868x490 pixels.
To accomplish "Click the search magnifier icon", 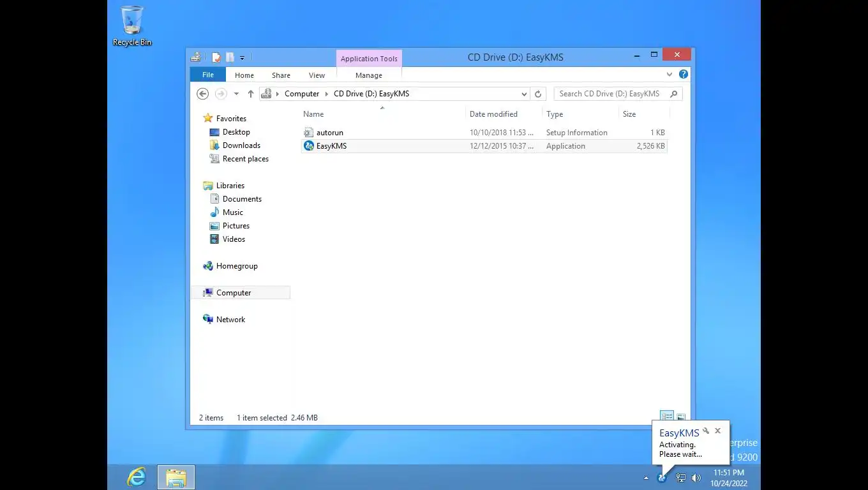I will [674, 94].
